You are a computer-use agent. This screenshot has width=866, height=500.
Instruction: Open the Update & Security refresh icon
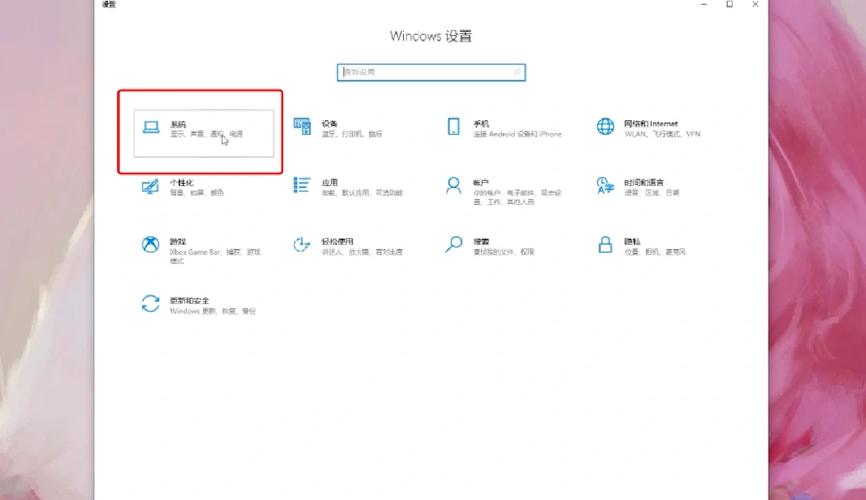pyautogui.click(x=150, y=303)
